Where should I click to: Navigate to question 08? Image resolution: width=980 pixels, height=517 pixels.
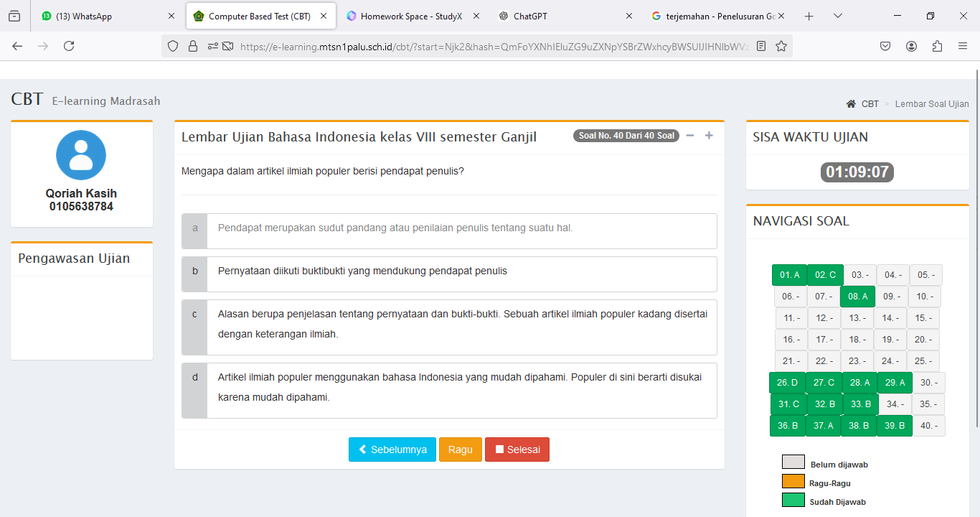click(x=857, y=297)
